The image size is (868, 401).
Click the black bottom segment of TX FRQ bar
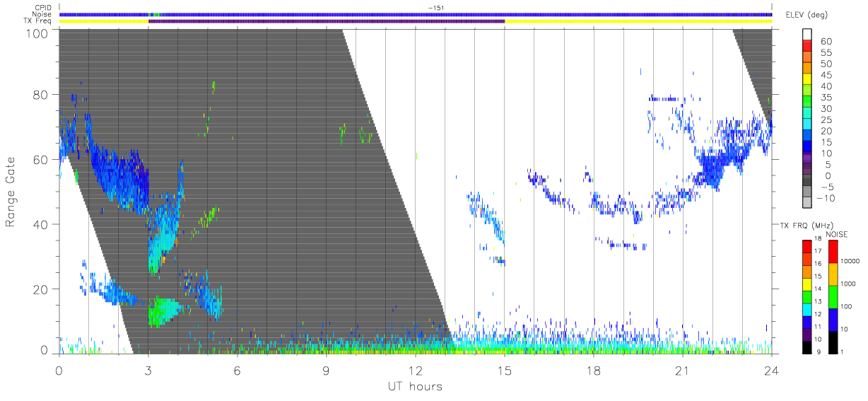(x=808, y=347)
